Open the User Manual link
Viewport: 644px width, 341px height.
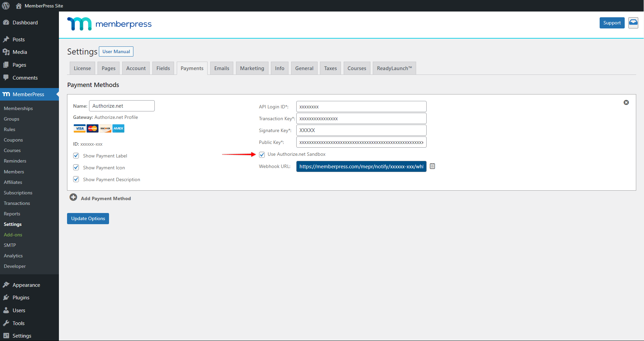click(116, 51)
